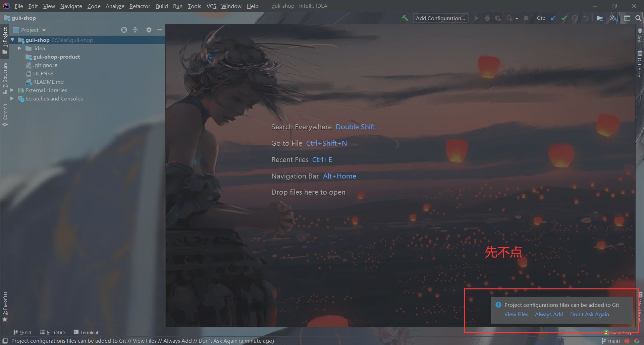
Task: Open the 6: TODO tool window
Action: click(52, 332)
